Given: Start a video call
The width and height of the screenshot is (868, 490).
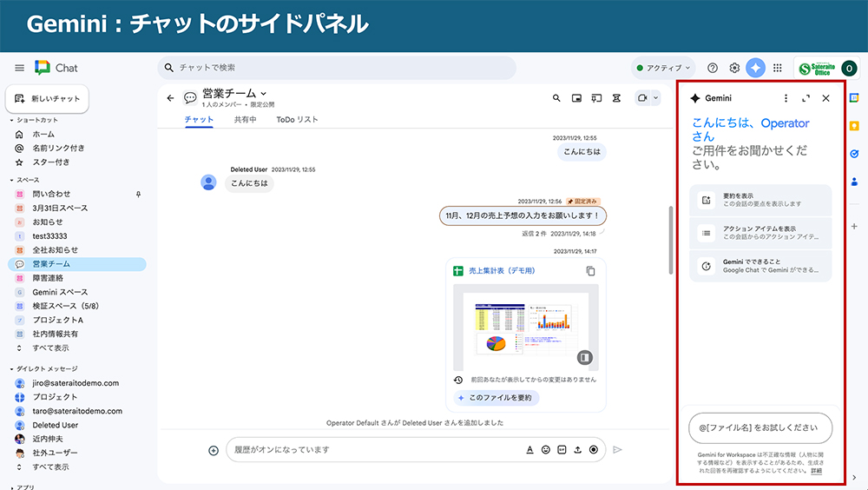Looking at the screenshot, I should pyautogui.click(x=642, y=98).
